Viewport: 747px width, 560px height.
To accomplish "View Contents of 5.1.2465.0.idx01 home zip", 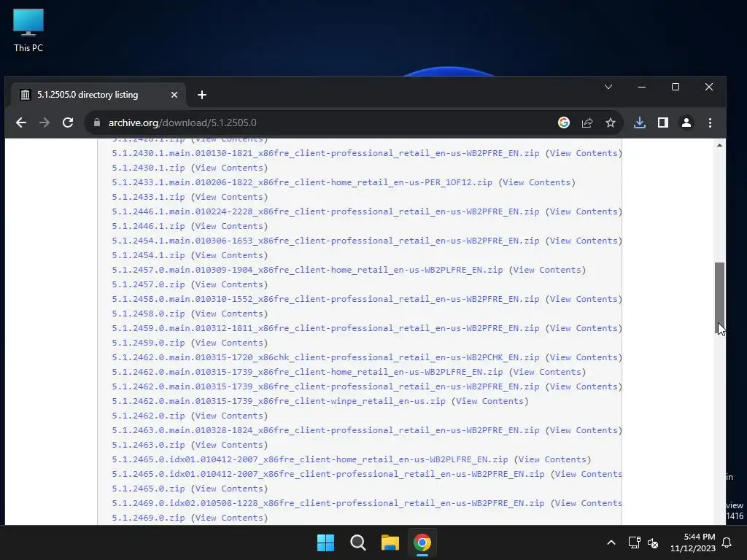I will coord(553,459).
